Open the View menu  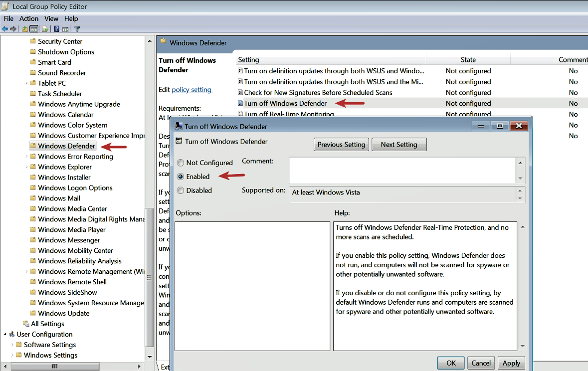tap(51, 18)
